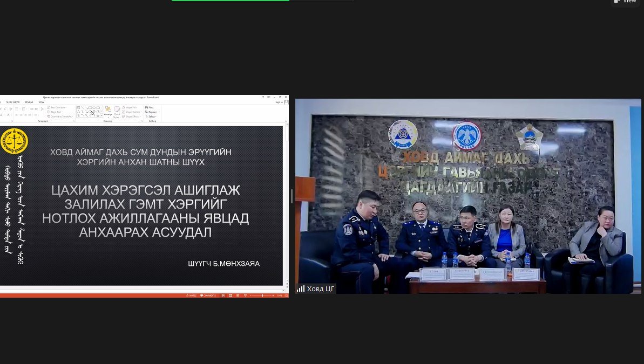Screen dimensions: 644x364
Task: Click Fit slide to window icon
Action: (x=286, y=296)
